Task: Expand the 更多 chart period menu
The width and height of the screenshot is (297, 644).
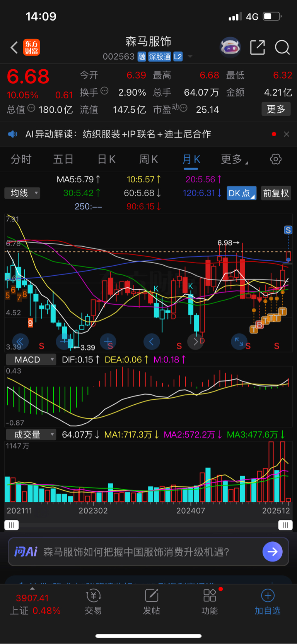Action: (x=234, y=159)
